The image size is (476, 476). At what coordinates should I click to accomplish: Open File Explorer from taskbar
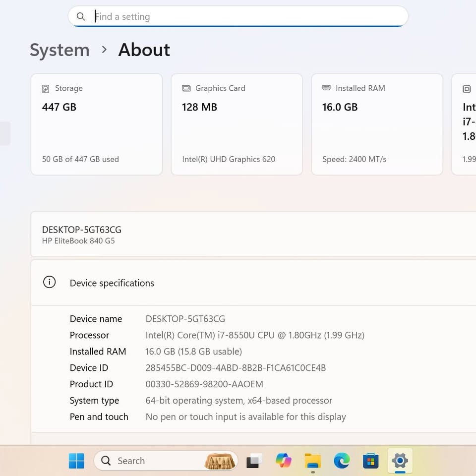point(313,461)
